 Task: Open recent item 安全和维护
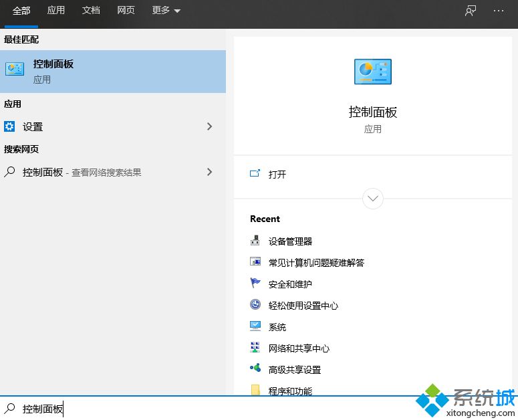(290, 284)
